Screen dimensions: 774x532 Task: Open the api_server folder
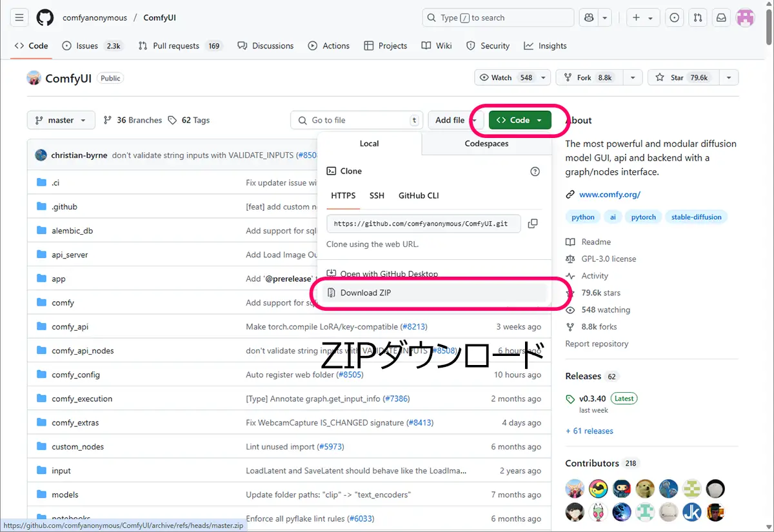tap(70, 255)
